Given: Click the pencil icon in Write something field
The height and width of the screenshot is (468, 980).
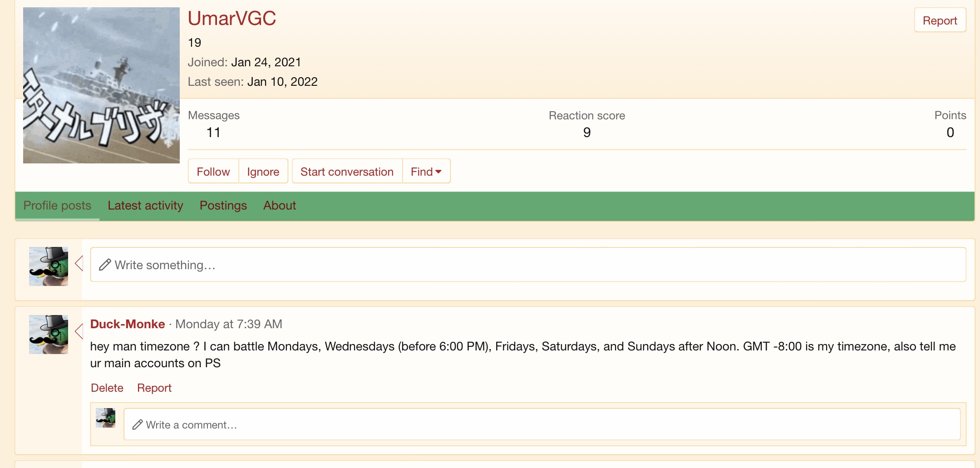Looking at the screenshot, I should point(105,265).
